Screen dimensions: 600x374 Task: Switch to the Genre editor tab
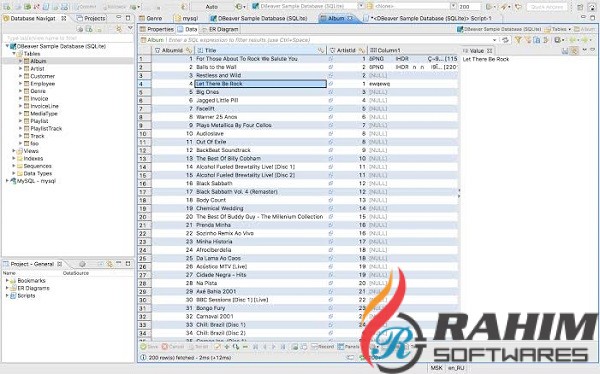(151, 18)
